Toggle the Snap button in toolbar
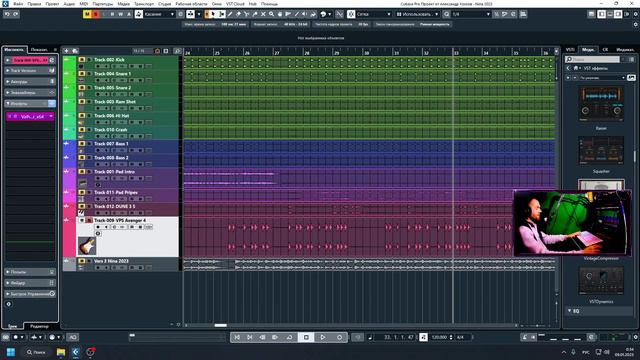Screen dimensions: 640x360 [x=351, y=14]
